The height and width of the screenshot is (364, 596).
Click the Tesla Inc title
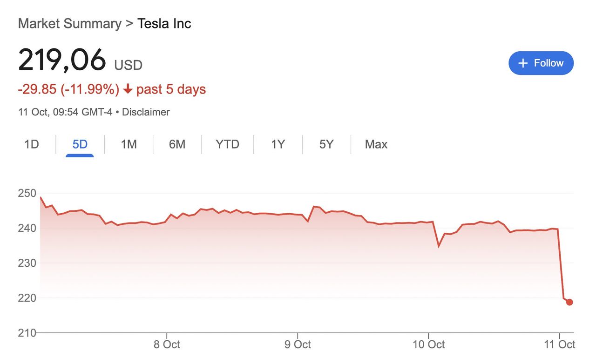164,24
